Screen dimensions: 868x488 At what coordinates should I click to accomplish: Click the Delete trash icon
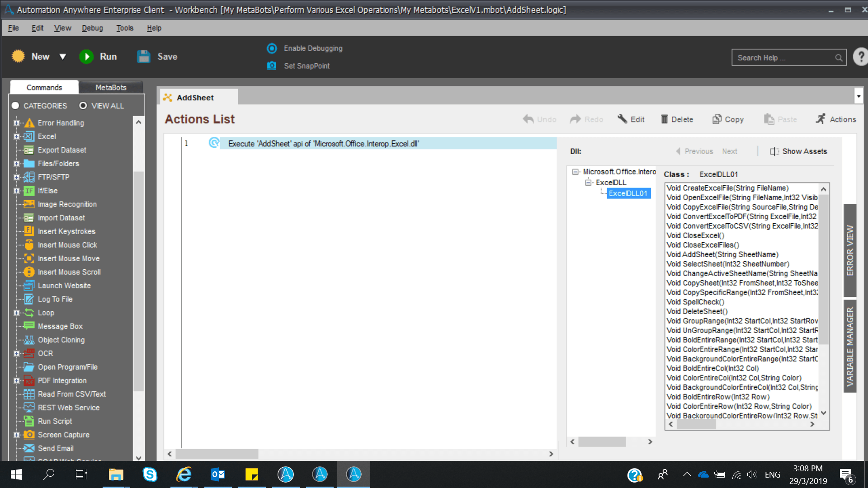click(664, 119)
